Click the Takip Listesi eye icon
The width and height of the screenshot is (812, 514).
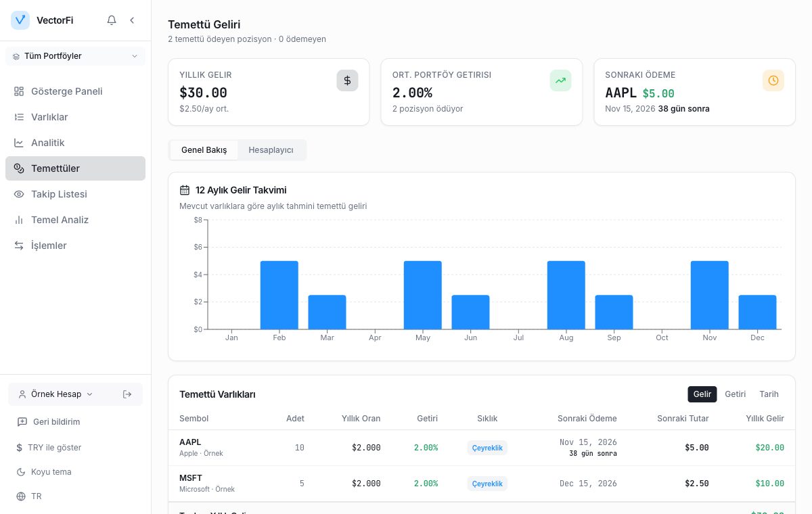pyautogui.click(x=19, y=194)
